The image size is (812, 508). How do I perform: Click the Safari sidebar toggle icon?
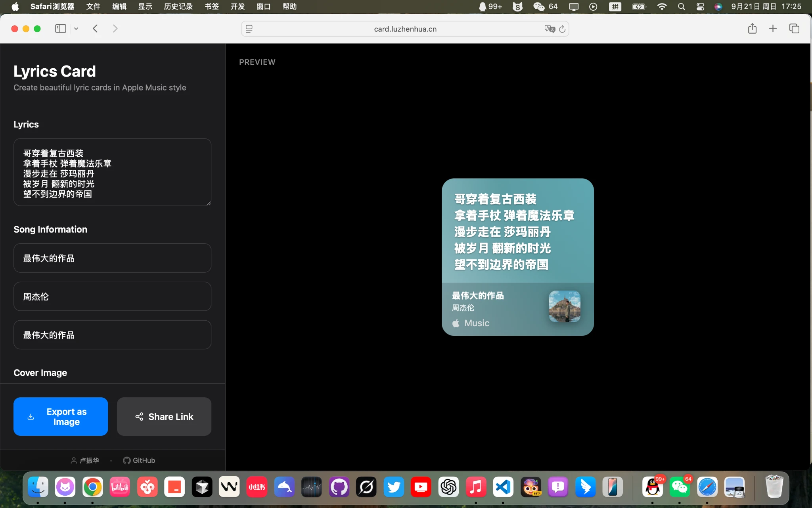pos(60,29)
